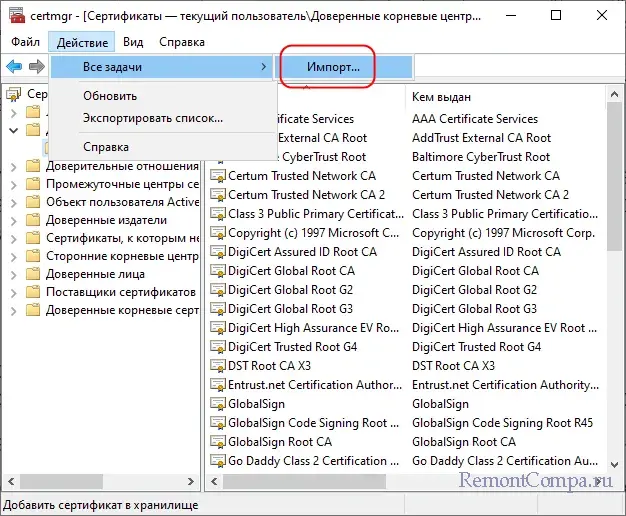
Task: Click the folder icon for Промежуточные центры сертификации
Action: click(x=33, y=184)
